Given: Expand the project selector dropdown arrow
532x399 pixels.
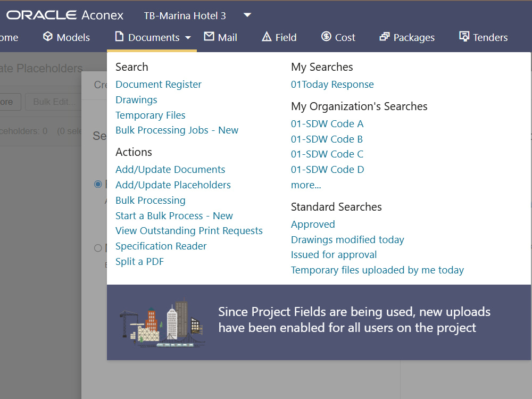Looking at the screenshot, I should [247, 15].
